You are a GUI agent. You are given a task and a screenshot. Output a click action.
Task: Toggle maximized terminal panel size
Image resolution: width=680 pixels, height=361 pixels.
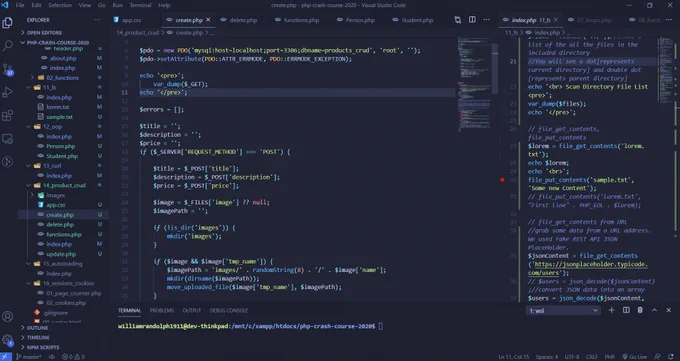point(654,310)
